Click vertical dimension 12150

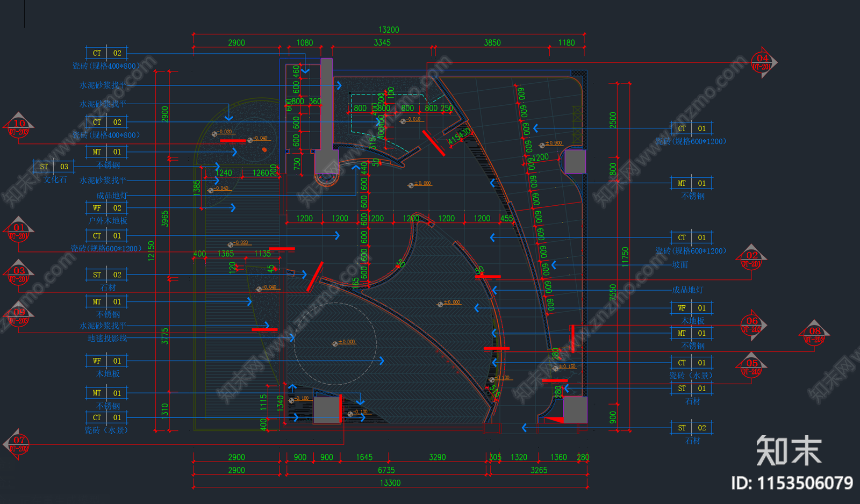tap(152, 250)
